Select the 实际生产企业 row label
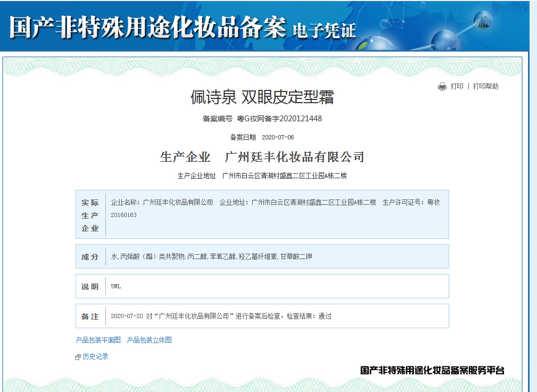The width and height of the screenshot is (537, 392). pyautogui.click(x=90, y=215)
